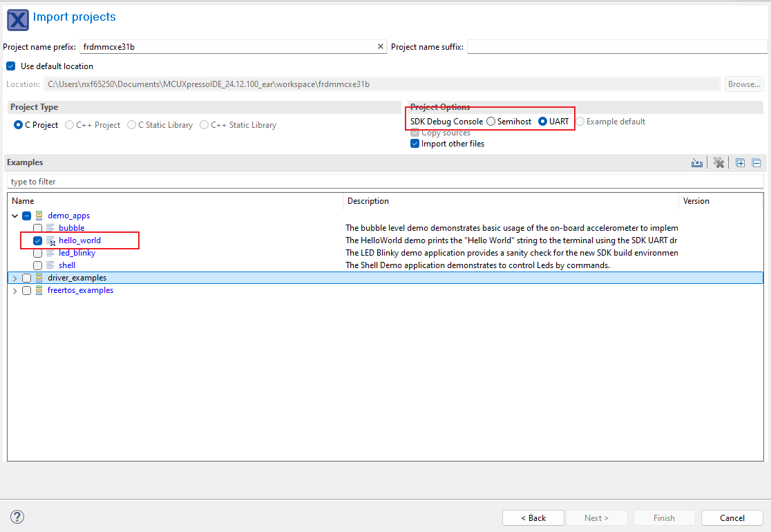Check the led_blinky example checkbox
Viewport: 771px width, 532px height.
coord(38,253)
